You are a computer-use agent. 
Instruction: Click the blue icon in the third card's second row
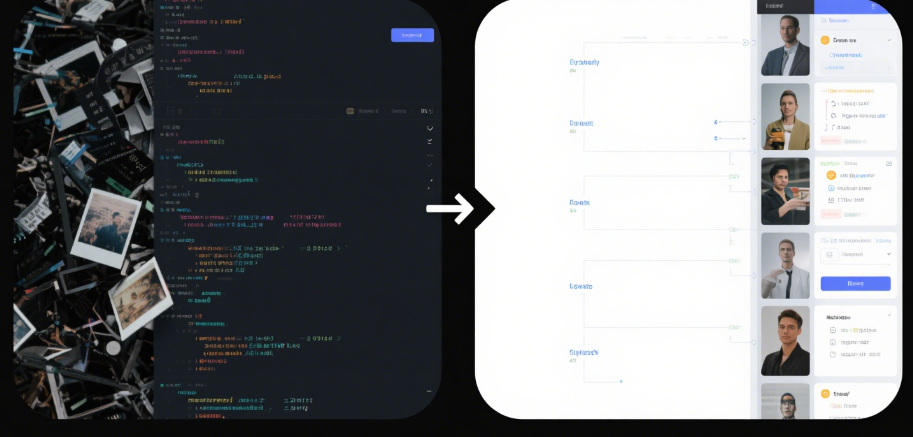point(831,187)
